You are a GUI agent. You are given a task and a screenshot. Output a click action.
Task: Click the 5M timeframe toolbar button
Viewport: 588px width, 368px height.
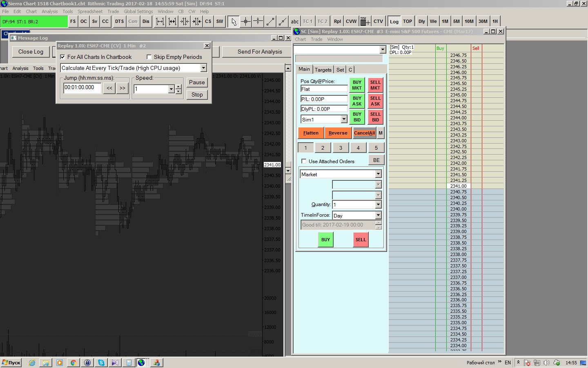pos(457,22)
